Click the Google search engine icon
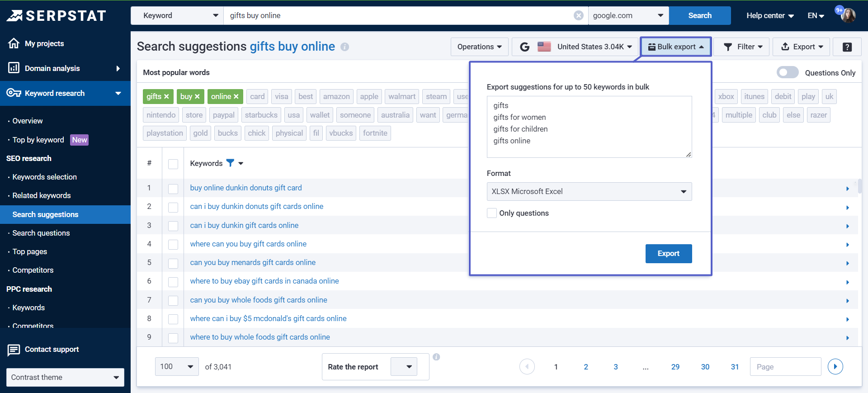The height and width of the screenshot is (393, 868). tap(524, 47)
